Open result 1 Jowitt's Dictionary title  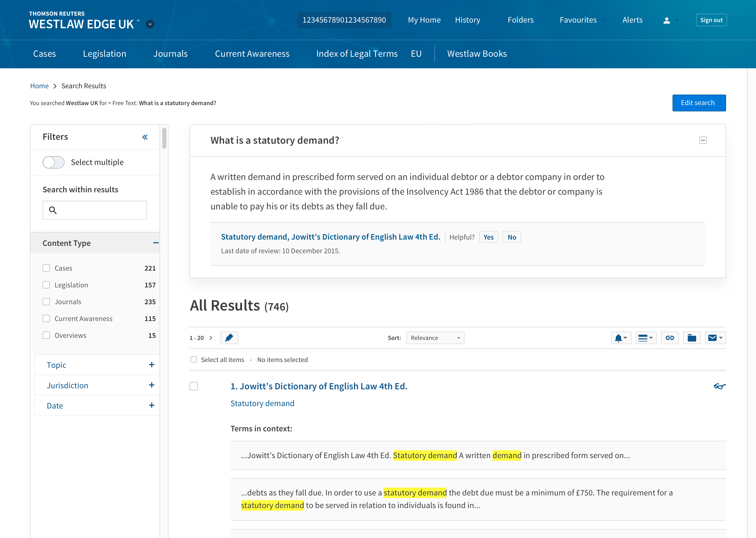[x=319, y=386]
